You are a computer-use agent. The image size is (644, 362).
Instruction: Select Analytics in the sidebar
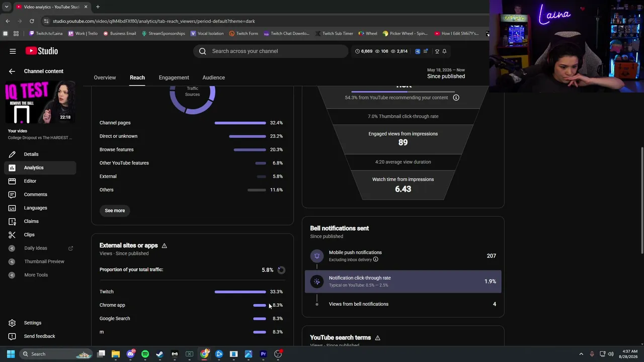tap(40, 168)
